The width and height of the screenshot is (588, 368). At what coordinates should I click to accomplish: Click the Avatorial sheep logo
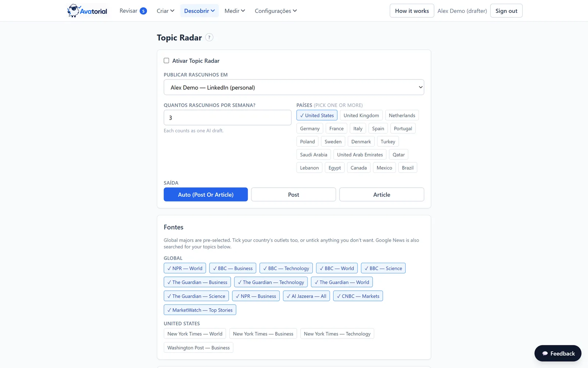(87, 11)
